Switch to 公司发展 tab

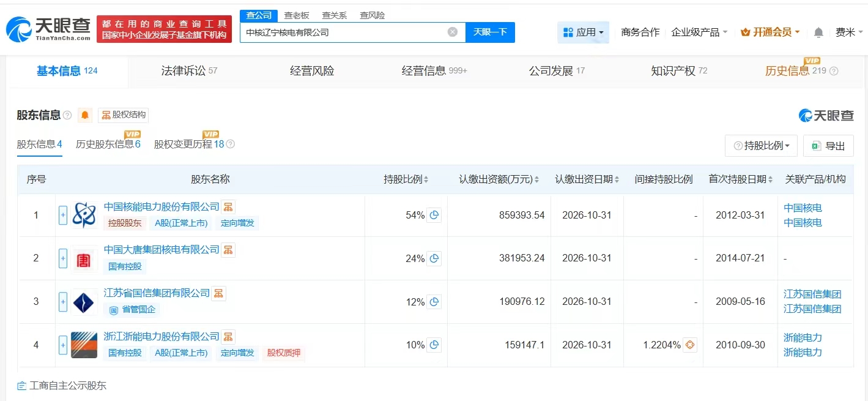coord(557,71)
